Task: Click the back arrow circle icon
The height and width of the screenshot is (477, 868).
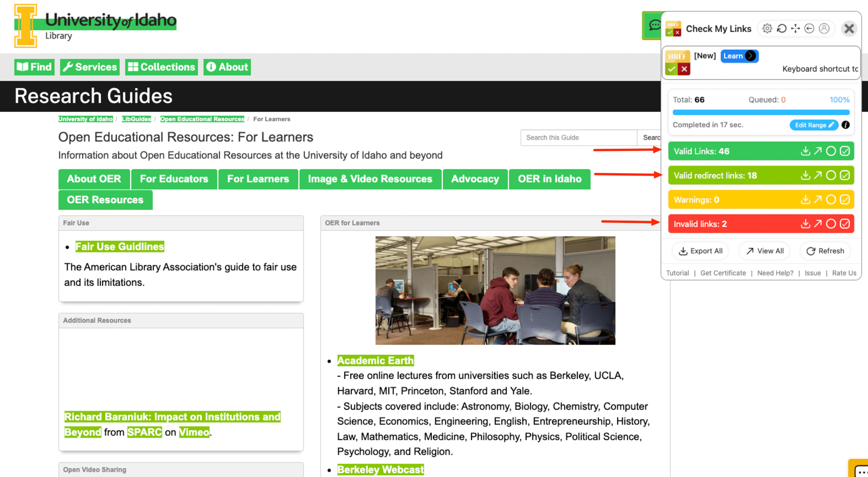Action: 809,28
